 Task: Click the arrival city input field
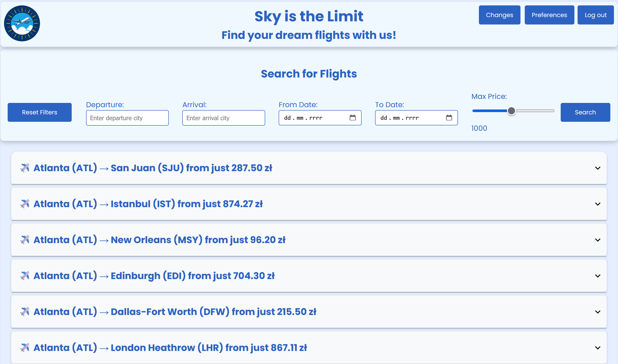point(223,118)
